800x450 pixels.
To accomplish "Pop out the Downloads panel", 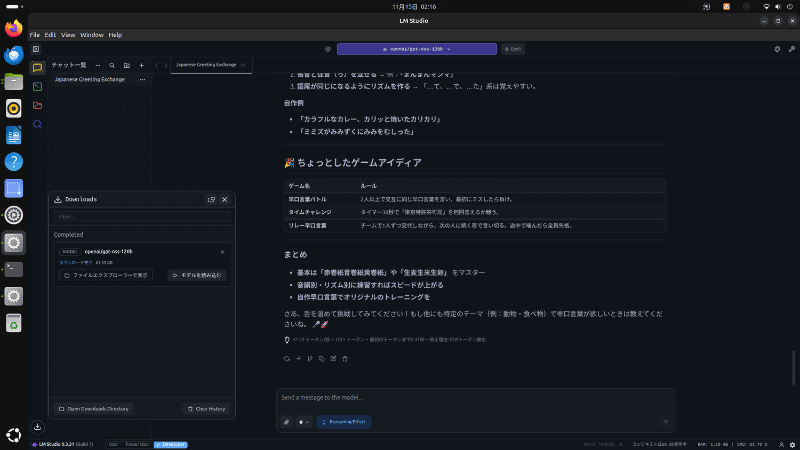I will [x=211, y=199].
